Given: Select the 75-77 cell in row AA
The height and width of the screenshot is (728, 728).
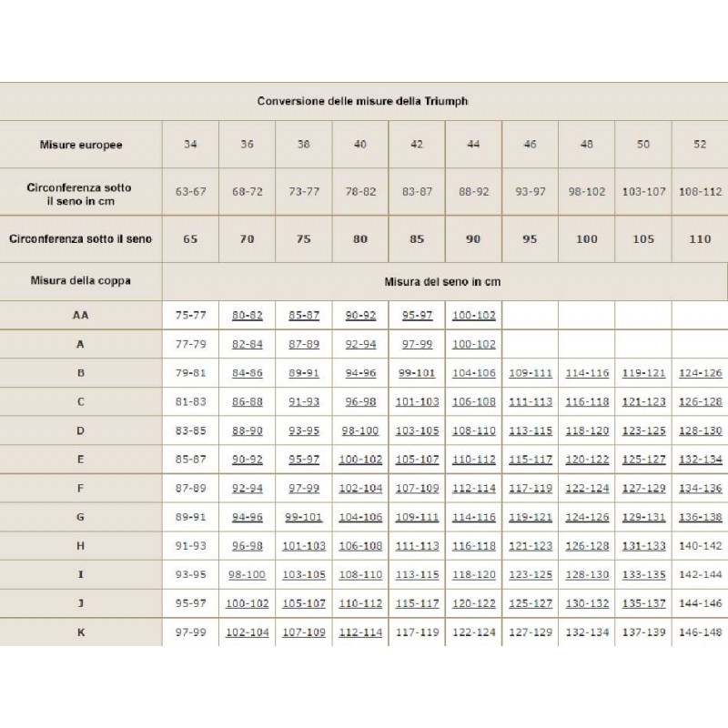Looking at the screenshot, I should pyautogui.click(x=191, y=315).
